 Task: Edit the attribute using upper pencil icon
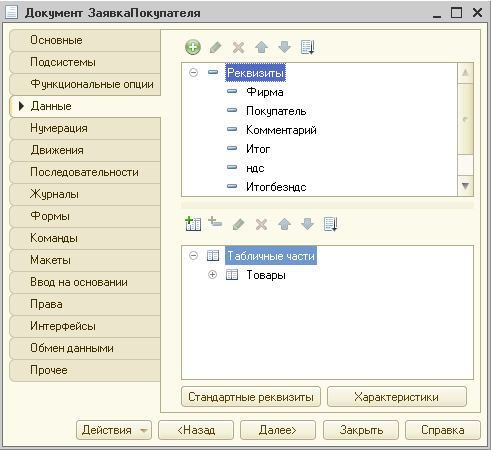pyautogui.click(x=216, y=47)
